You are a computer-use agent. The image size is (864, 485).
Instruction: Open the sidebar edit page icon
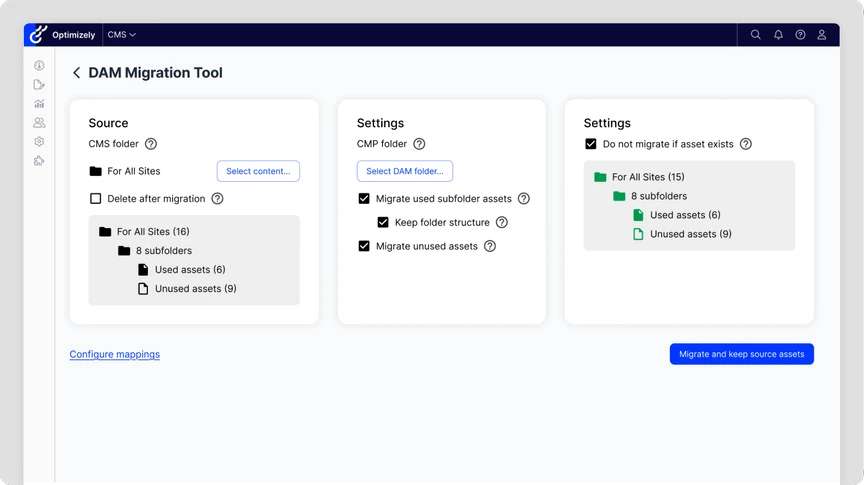(x=39, y=84)
